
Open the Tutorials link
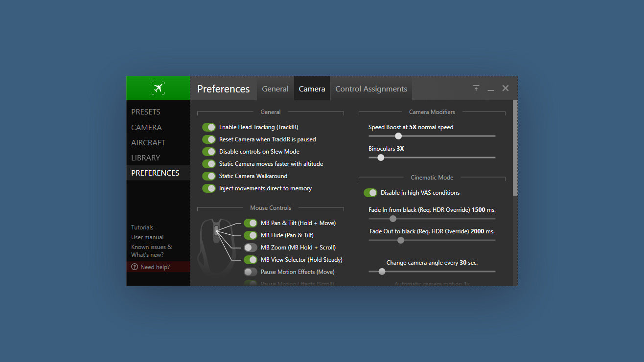pos(142,227)
